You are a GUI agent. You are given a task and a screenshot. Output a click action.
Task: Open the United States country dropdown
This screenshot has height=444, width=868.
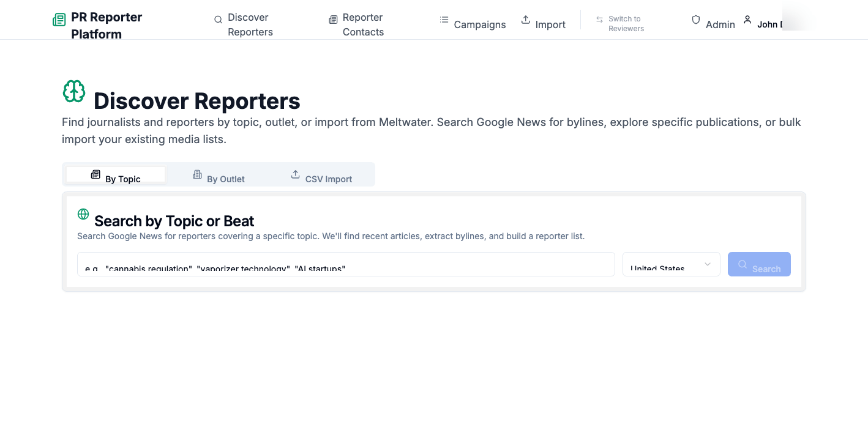coord(671,264)
